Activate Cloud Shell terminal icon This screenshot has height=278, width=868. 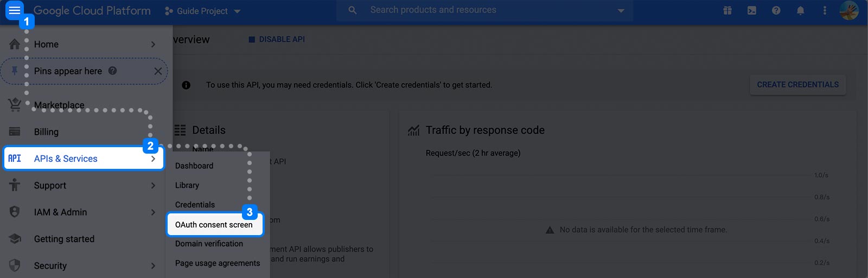click(752, 10)
